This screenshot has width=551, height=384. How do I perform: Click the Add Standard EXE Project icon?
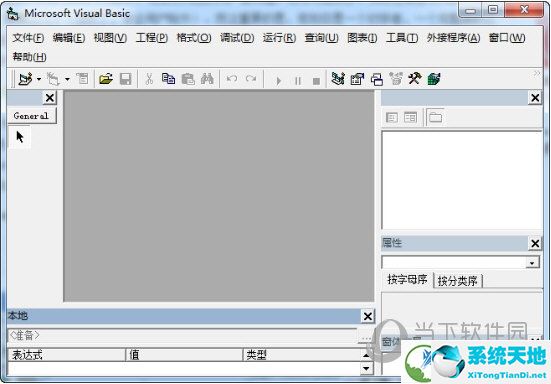tap(26, 79)
